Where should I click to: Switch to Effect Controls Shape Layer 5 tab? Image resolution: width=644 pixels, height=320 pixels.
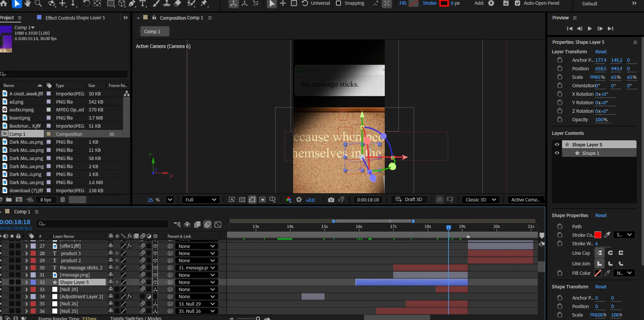75,18
